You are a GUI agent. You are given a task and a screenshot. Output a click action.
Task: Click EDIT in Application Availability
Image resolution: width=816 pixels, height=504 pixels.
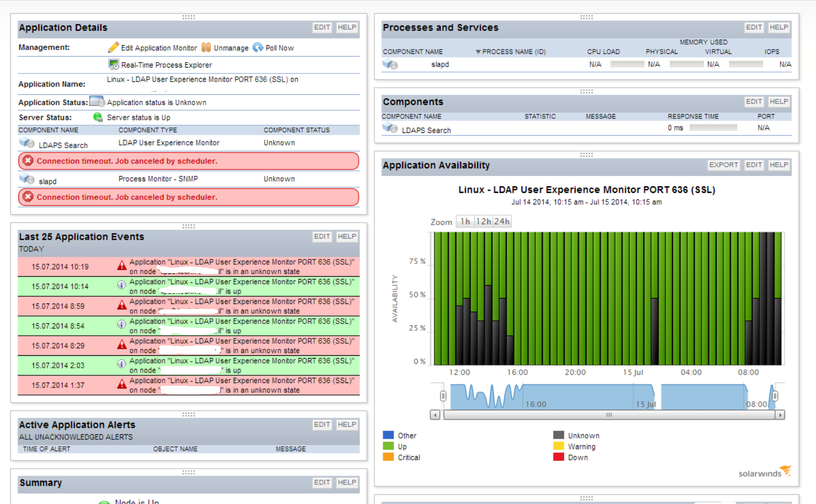point(754,165)
